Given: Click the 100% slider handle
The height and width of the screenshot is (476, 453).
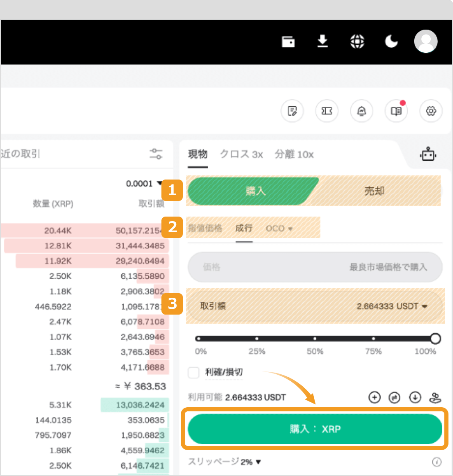Looking at the screenshot, I should (x=435, y=338).
